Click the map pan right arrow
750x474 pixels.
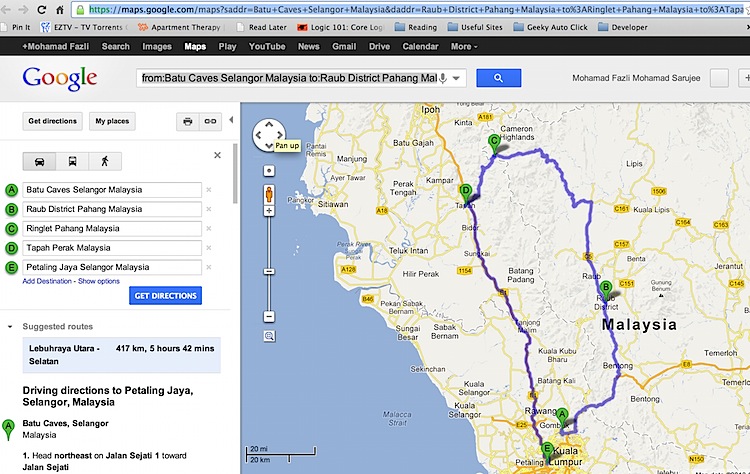click(279, 135)
